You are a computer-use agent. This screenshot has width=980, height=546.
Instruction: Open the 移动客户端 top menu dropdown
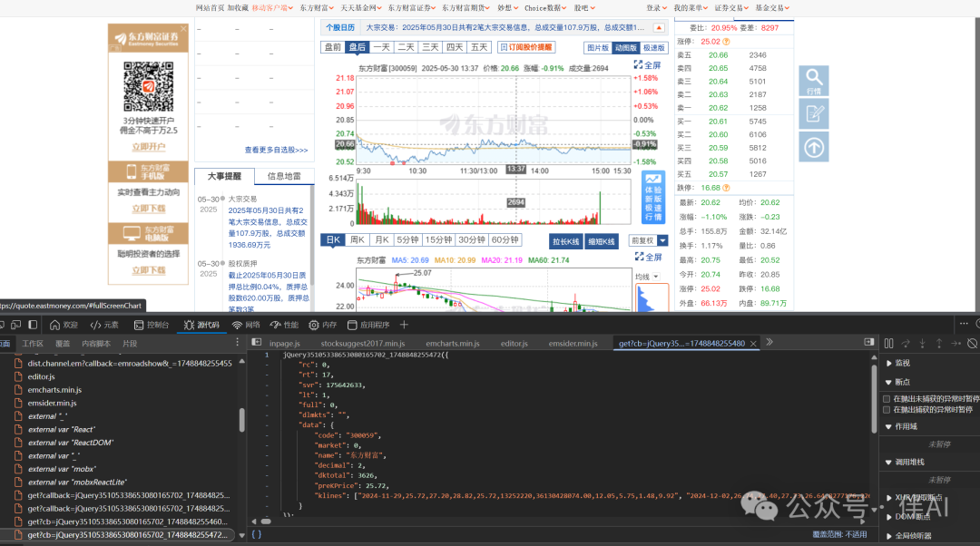tap(272, 8)
